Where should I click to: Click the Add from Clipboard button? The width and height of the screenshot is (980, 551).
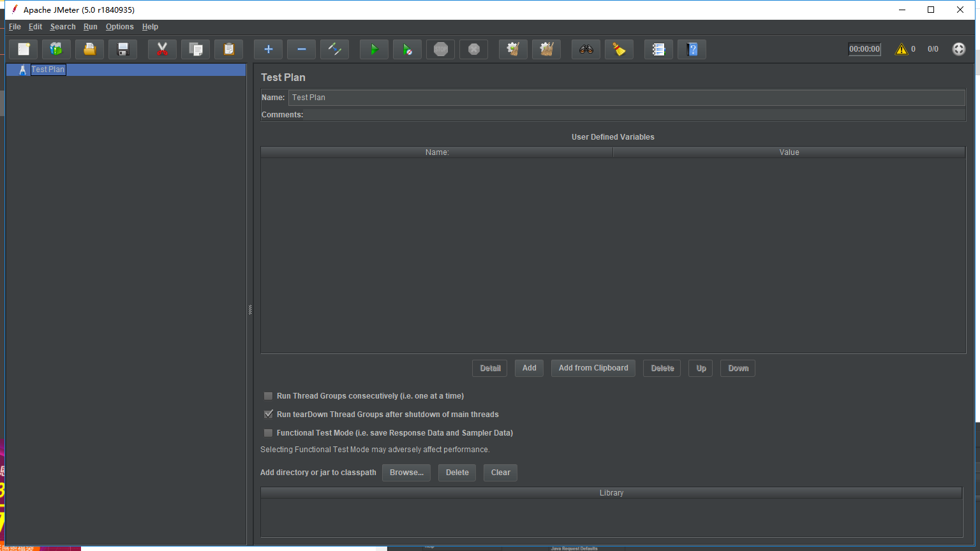point(593,368)
